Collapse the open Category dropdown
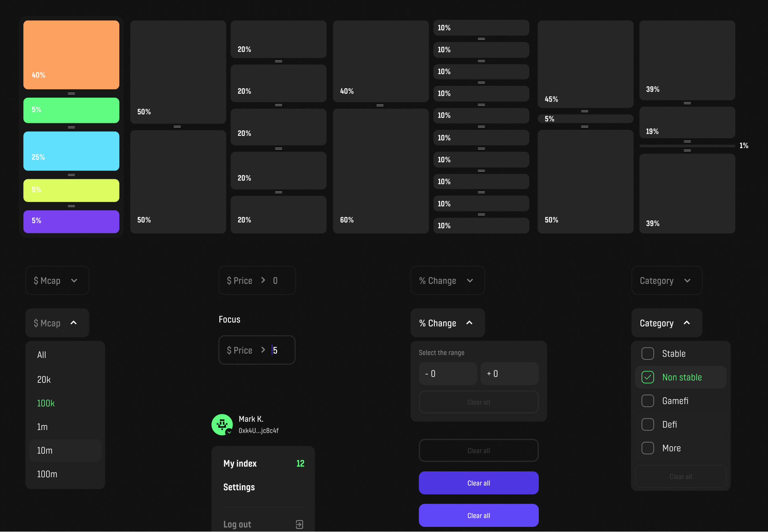This screenshot has width=768, height=532. point(666,323)
